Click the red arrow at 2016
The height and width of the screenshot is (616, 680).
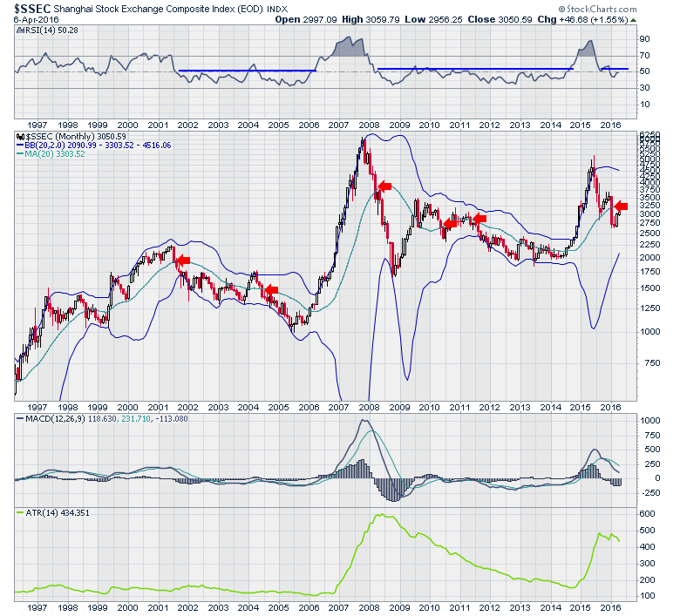[x=621, y=206]
